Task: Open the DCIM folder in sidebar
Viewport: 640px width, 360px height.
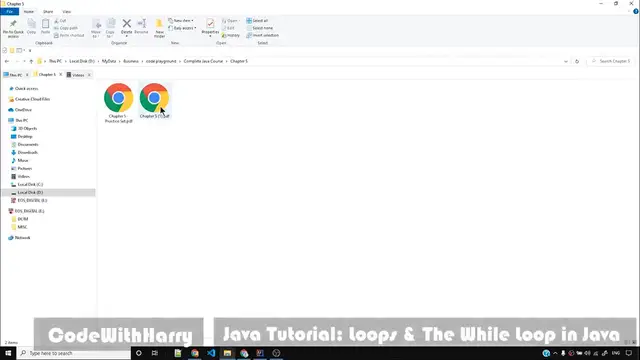Action: pos(23,219)
